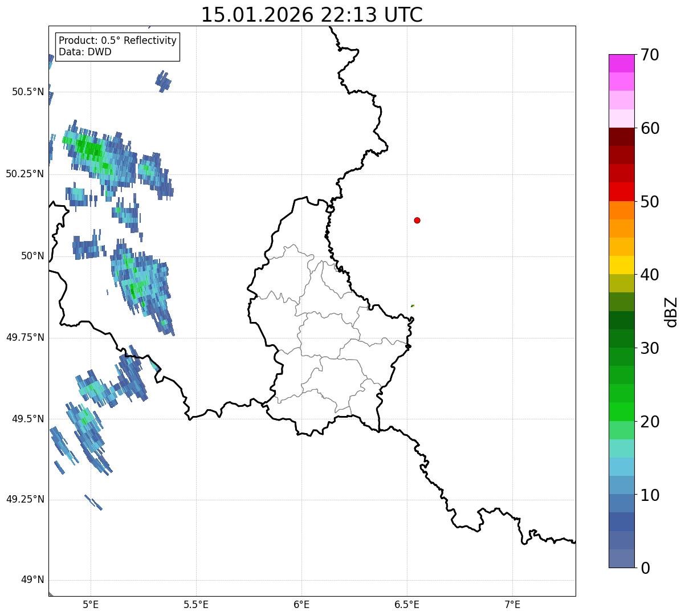Click the olive colorbar segment below 40
This screenshot has height=616, width=685.
click(x=621, y=283)
